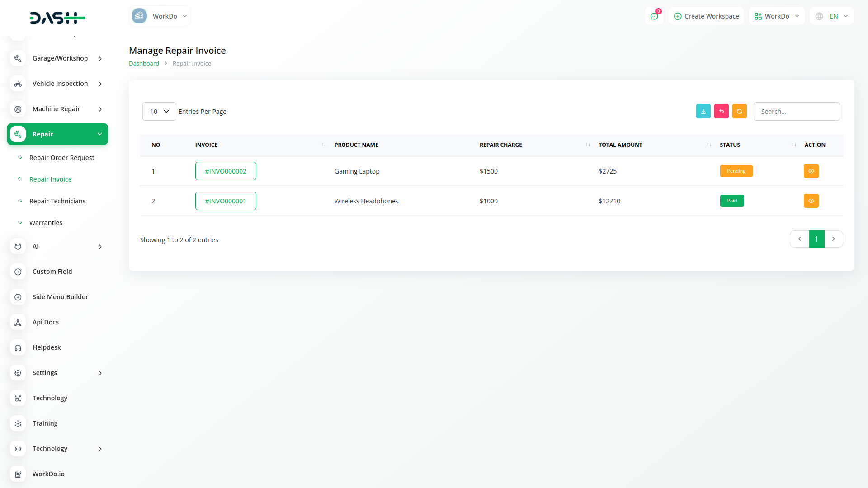Click the pink back arrow icon

click(x=721, y=111)
